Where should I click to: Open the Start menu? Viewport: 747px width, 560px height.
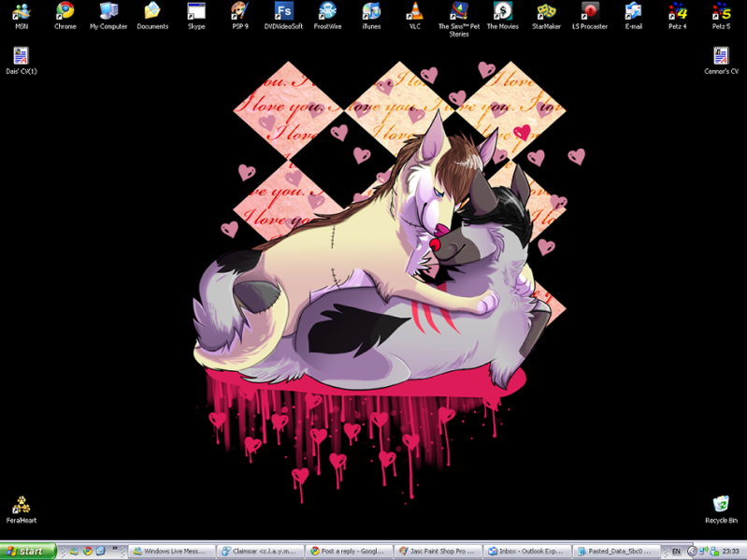[28, 551]
